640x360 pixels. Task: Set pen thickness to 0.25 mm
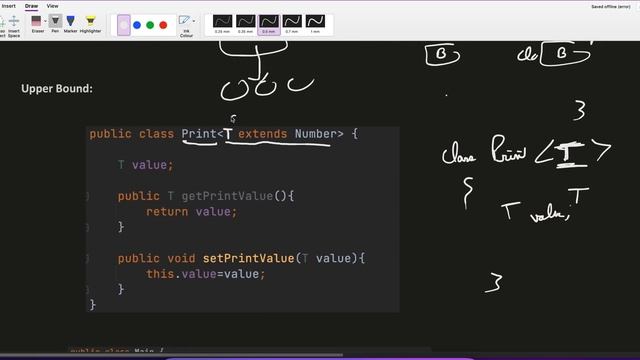222,24
